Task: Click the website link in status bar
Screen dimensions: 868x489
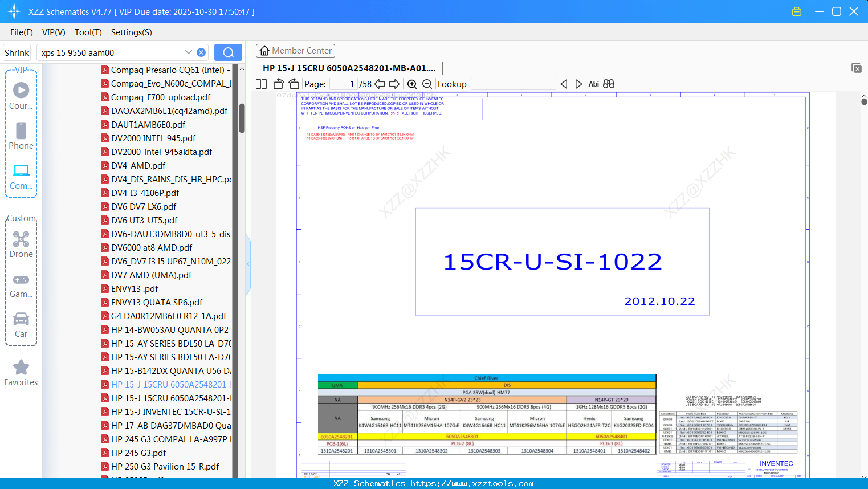Action: click(472, 483)
